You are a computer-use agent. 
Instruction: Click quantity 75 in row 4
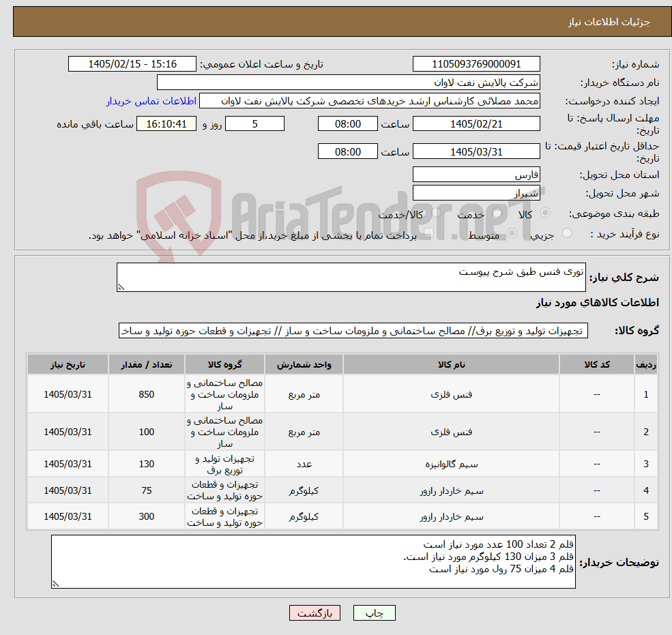coord(147,490)
